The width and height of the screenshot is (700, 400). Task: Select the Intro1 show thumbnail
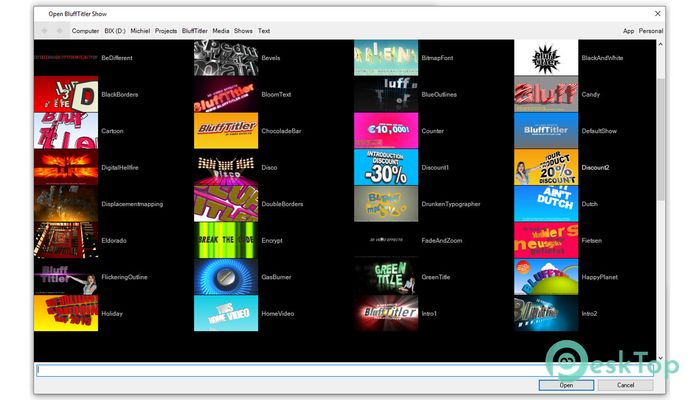[386, 313]
